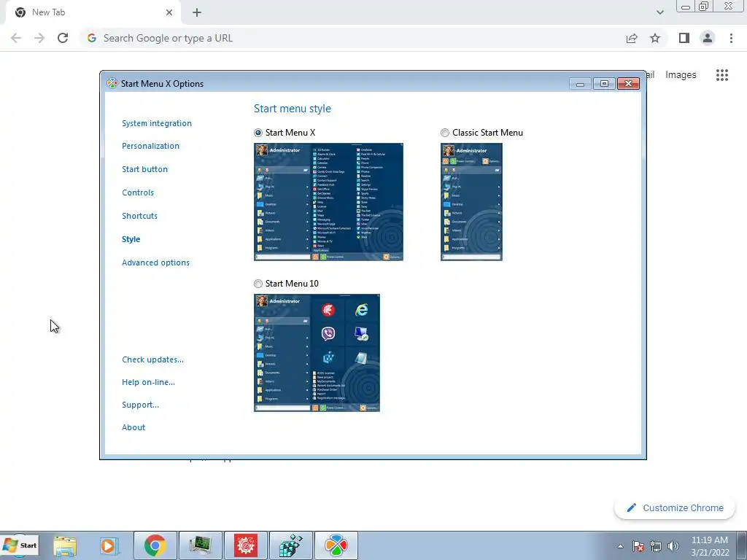Screen dimensions: 747x560
Task: Open File Explorer from the taskbar
Action: (x=65, y=546)
